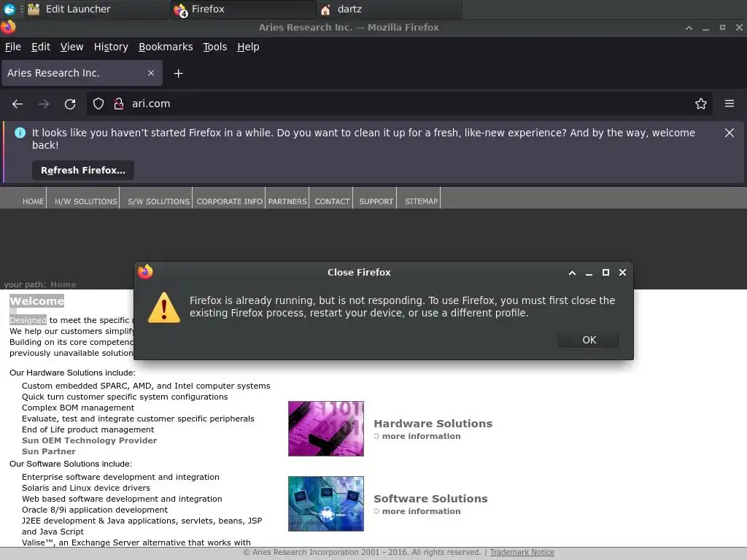Screen dimensions: 747x560
Task: Open a new browser tab
Action: [178, 74]
